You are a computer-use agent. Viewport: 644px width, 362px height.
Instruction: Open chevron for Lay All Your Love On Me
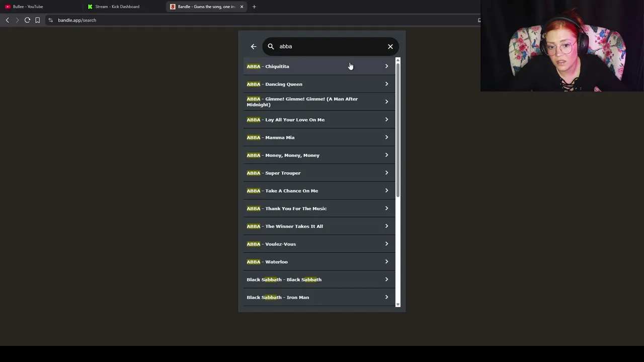click(x=386, y=120)
